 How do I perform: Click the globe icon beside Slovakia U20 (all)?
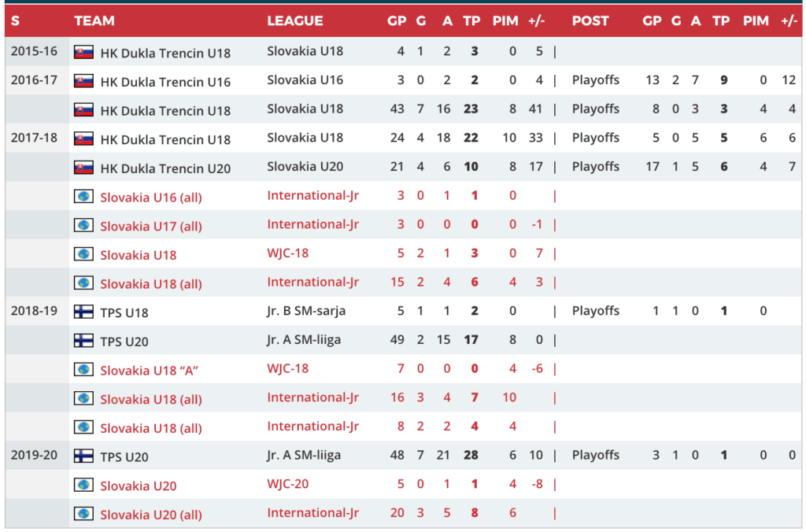(83, 514)
